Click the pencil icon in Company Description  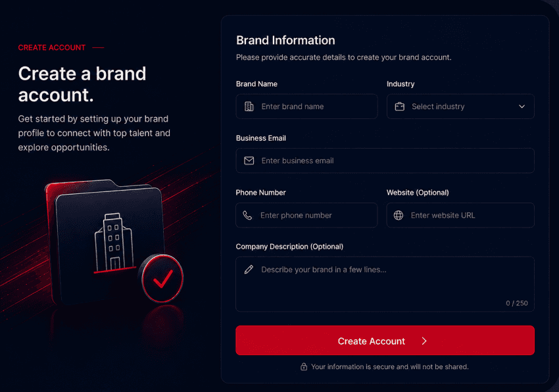click(x=249, y=269)
